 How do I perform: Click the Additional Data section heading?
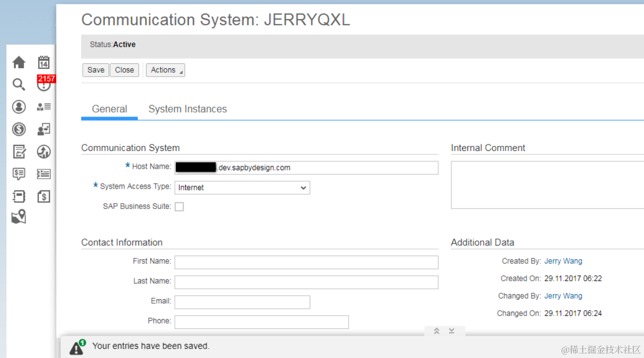[483, 242]
